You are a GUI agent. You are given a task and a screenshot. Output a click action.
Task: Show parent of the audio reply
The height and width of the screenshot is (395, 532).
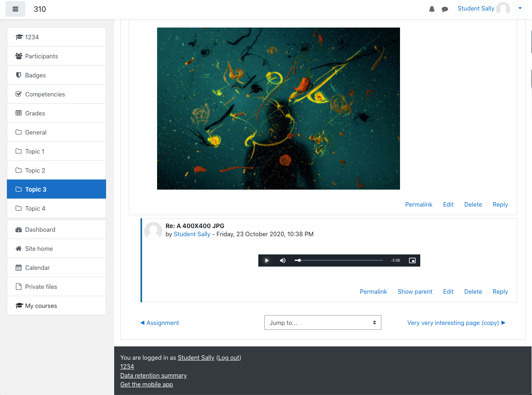pos(415,292)
